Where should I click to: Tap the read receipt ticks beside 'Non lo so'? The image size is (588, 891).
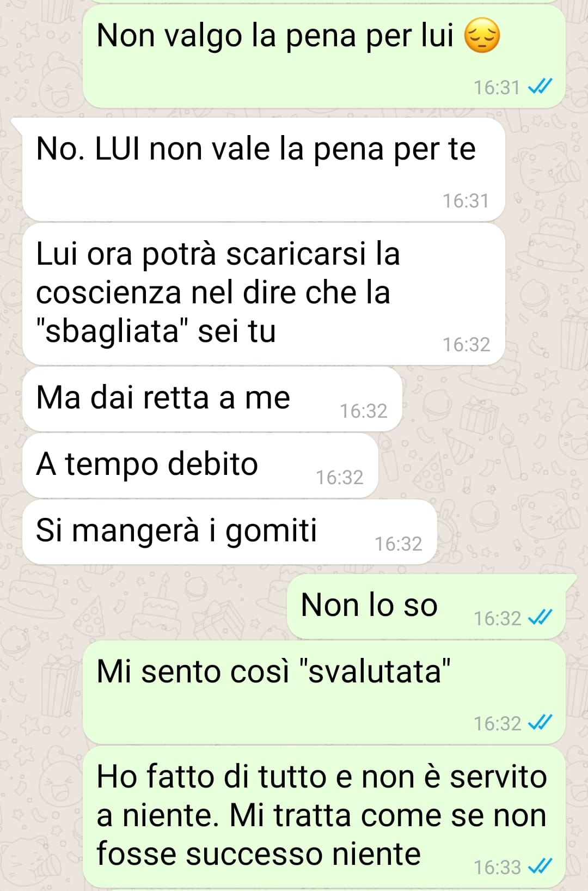(x=541, y=618)
